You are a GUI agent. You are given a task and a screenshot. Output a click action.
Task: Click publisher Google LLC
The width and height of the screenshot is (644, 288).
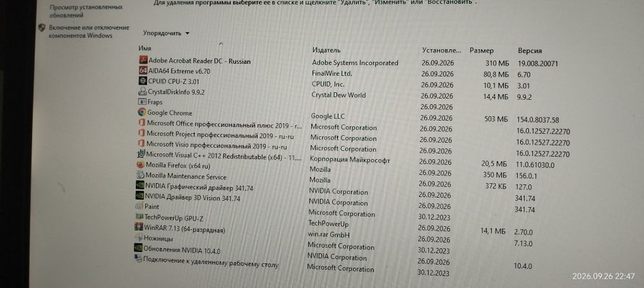tap(328, 117)
